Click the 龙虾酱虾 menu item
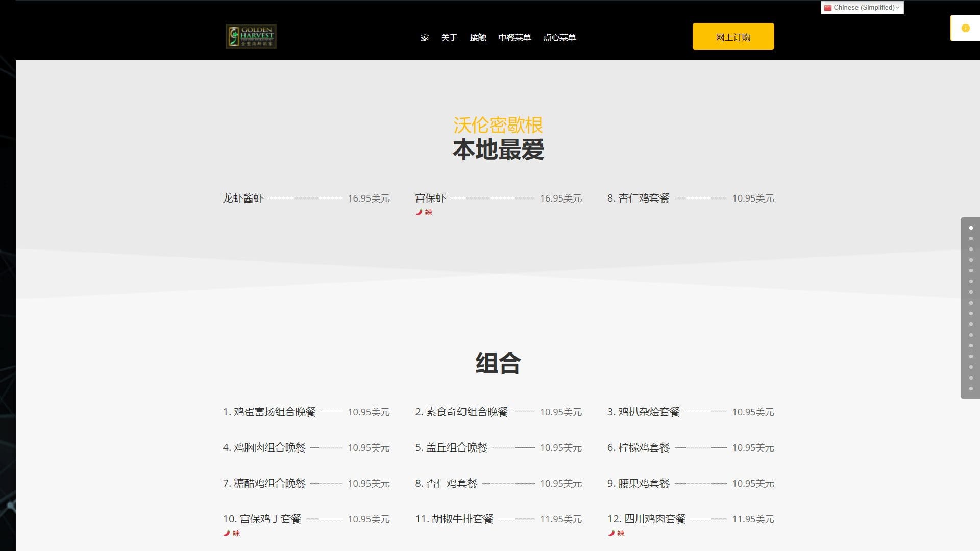980x551 pixels. click(x=242, y=198)
